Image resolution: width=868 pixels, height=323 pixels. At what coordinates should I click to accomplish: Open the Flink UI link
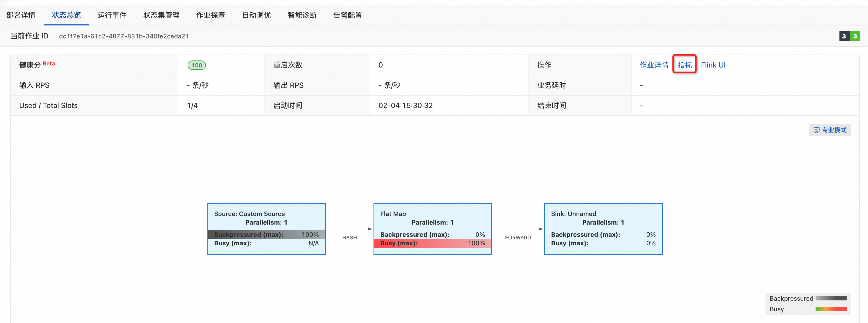(713, 65)
